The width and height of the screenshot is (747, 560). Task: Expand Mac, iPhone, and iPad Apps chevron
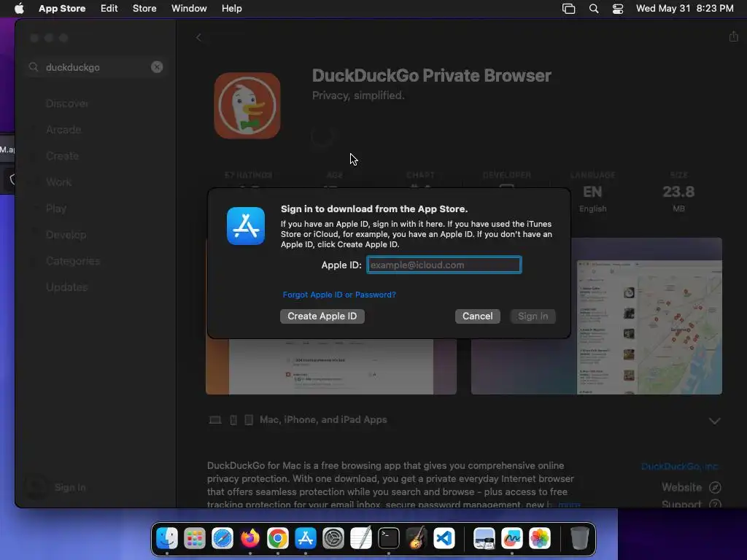tap(714, 421)
